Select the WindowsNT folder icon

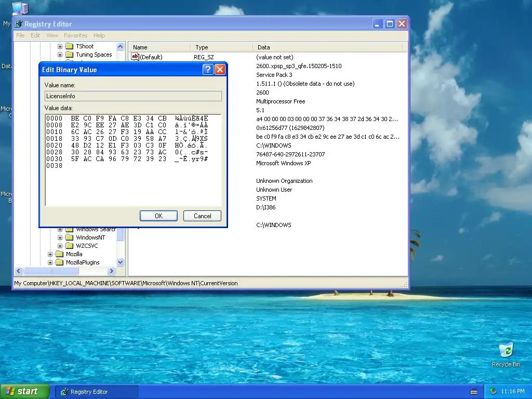coord(70,237)
